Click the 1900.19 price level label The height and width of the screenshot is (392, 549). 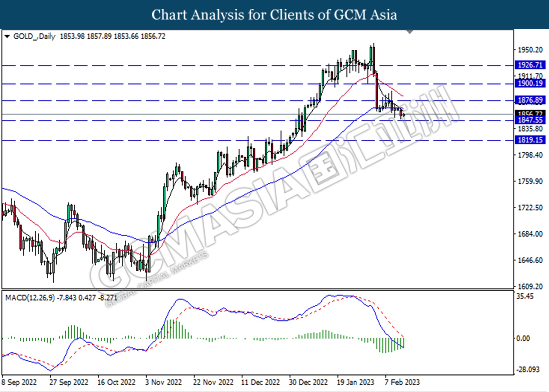tap(530, 83)
